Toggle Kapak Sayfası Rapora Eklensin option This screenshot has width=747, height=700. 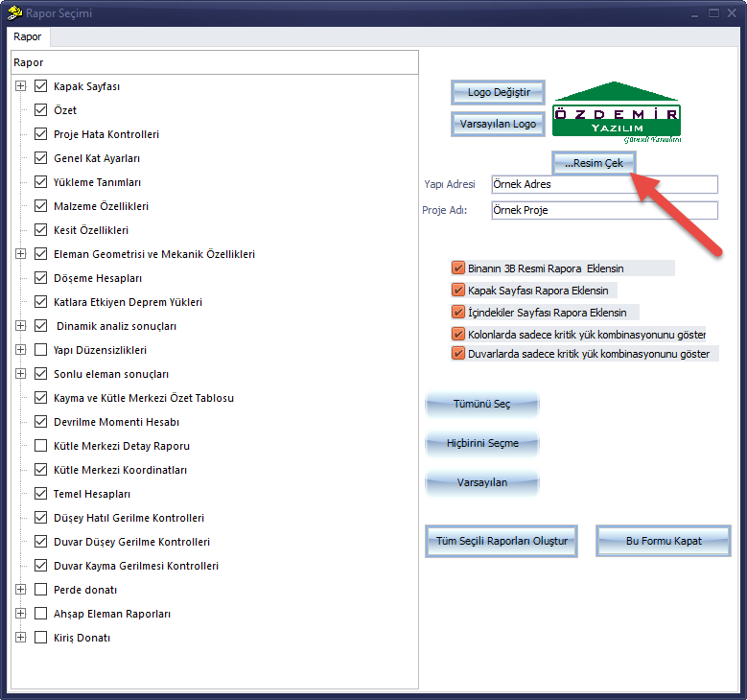coord(457,290)
